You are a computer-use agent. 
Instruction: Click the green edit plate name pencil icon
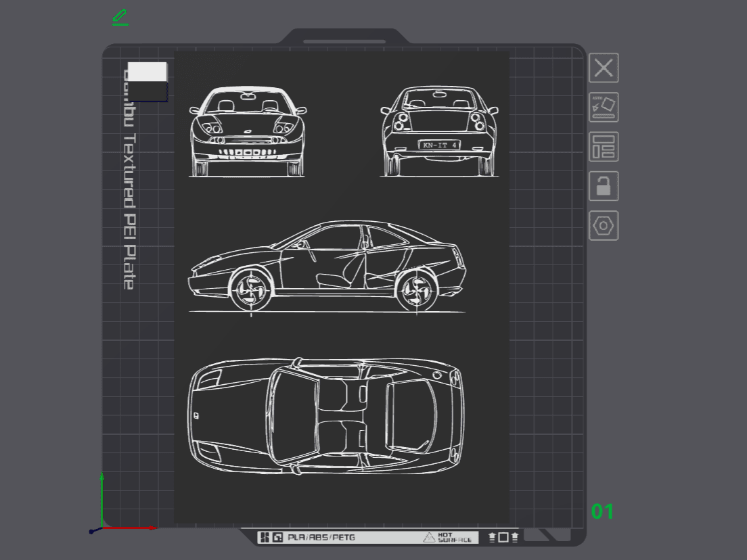[120, 17]
